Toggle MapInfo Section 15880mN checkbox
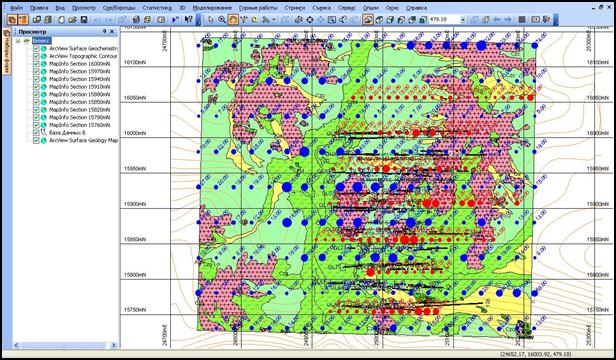This screenshot has width=616, height=360. click(36, 94)
